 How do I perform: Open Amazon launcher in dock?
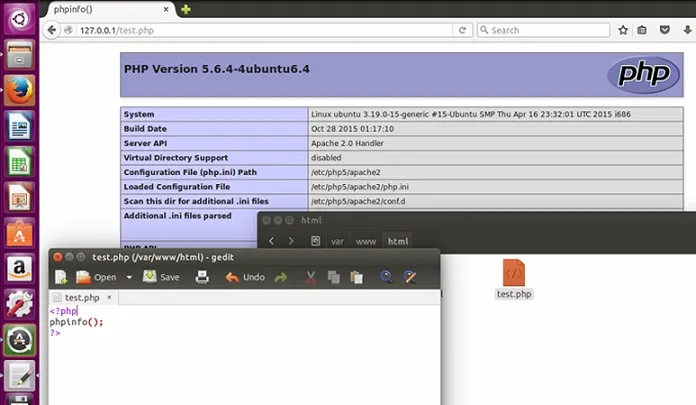pos(19,269)
